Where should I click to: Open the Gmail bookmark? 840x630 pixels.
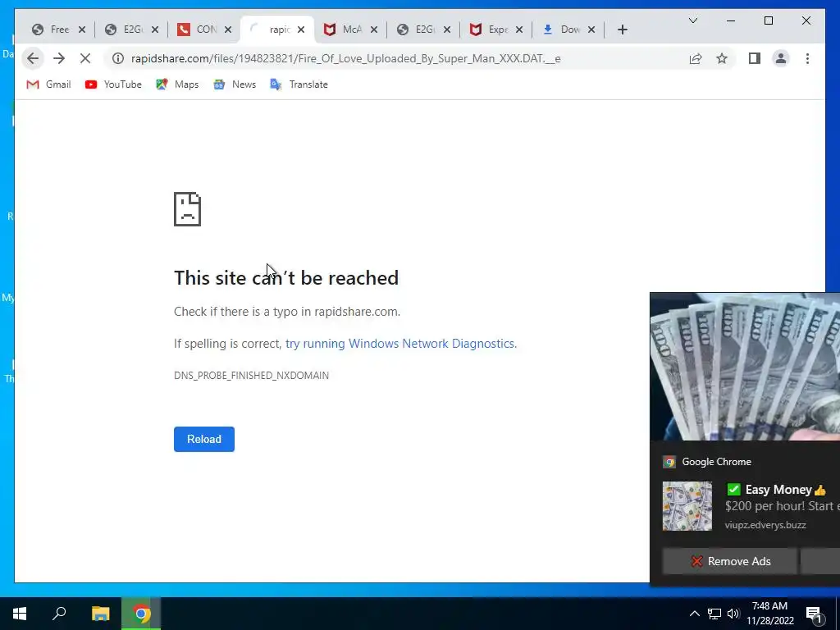[x=48, y=84]
